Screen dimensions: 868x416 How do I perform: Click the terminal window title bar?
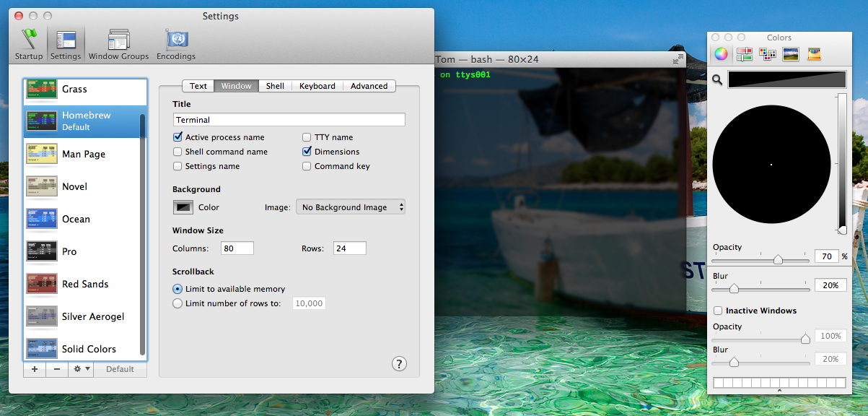click(x=559, y=59)
